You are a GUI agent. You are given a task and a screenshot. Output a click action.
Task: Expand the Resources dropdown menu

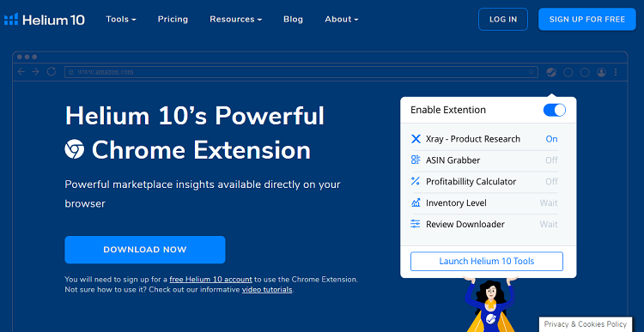(x=236, y=19)
